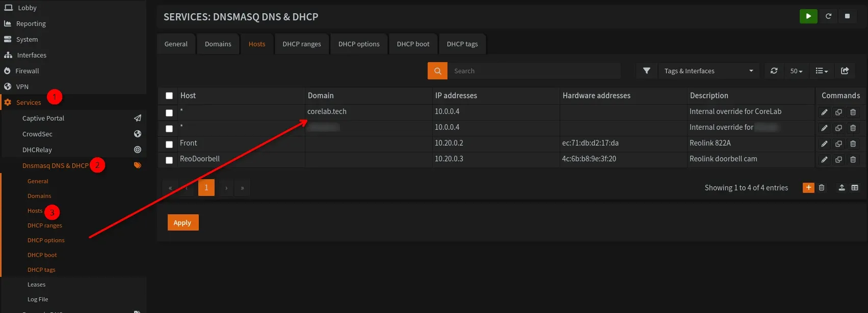Open DHCP options in sidebar submenu
Image resolution: width=868 pixels, height=313 pixels.
(46, 240)
